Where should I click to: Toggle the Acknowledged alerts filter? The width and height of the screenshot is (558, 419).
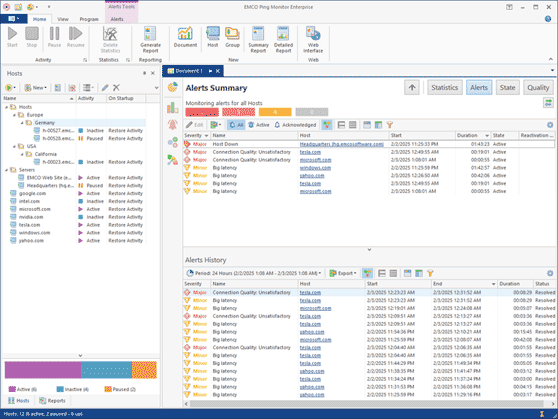coord(295,125)
